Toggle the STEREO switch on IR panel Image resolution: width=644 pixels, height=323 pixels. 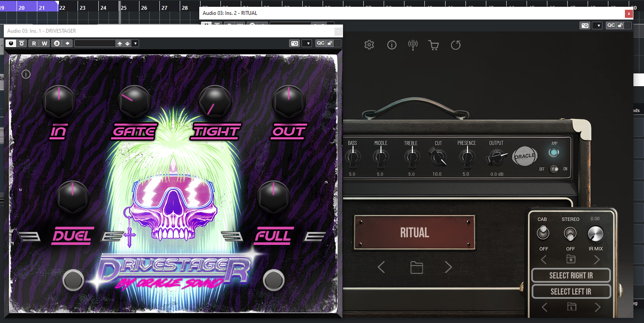(x=570, y=233)
